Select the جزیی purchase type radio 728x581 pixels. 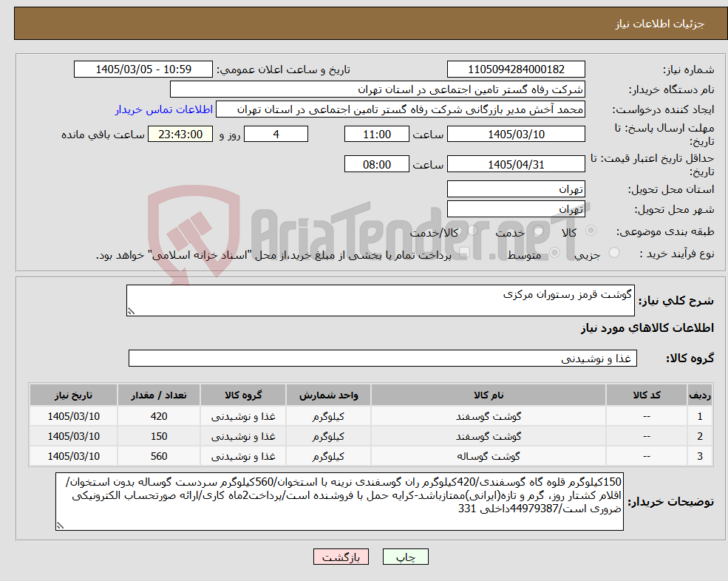tap(613, 253)
